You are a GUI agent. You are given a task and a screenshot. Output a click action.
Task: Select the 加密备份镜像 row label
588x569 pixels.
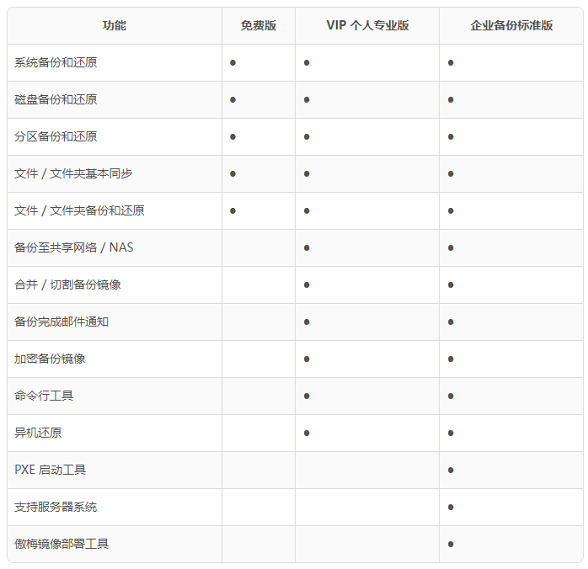pyautogui.click(x=50, y=359)
